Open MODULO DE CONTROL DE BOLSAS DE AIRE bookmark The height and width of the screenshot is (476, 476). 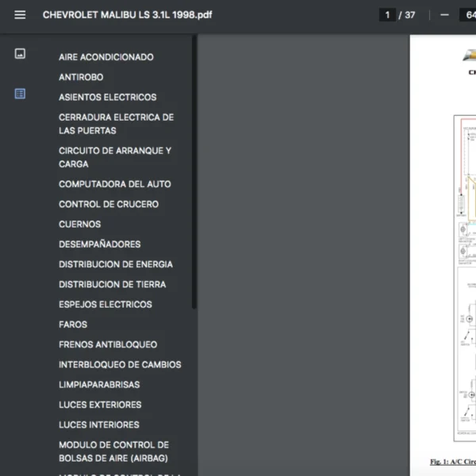(x=113, y=451)
